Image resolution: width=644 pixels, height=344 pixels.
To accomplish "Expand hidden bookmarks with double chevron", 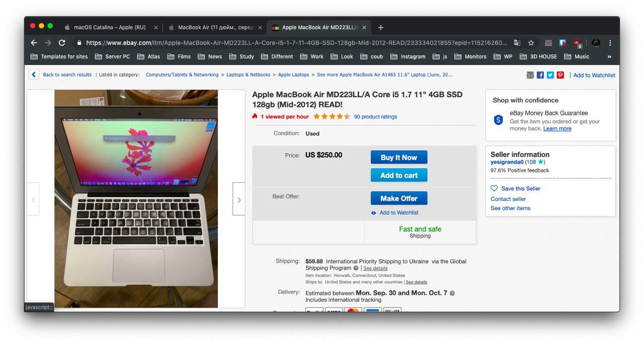I will tap(610, 56).
